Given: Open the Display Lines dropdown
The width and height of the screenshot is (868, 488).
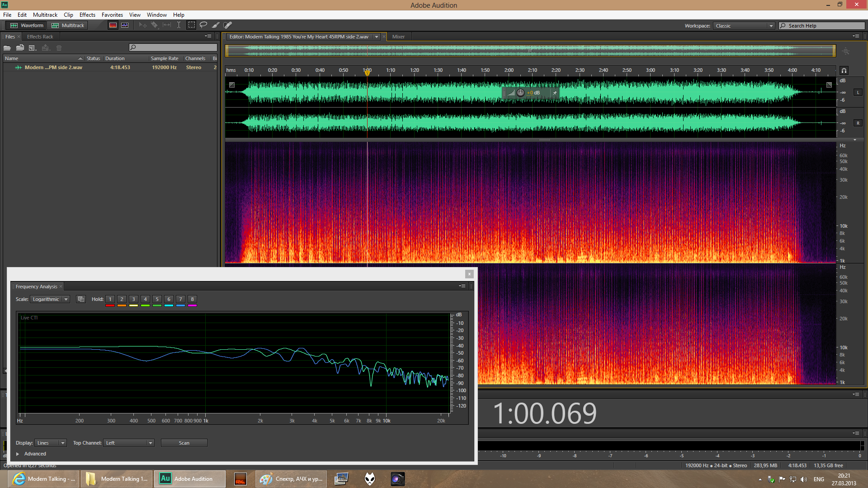Looking at the screenshot, I should tap(51, 443).
